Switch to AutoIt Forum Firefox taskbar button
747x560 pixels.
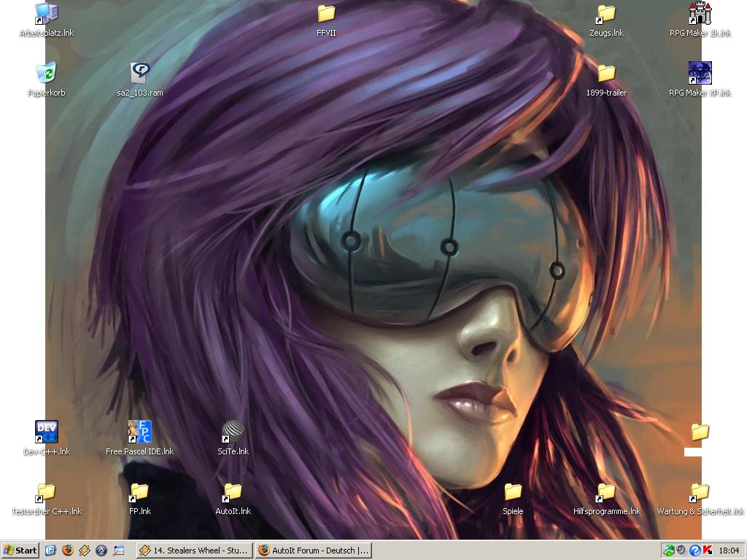(314, 551)
